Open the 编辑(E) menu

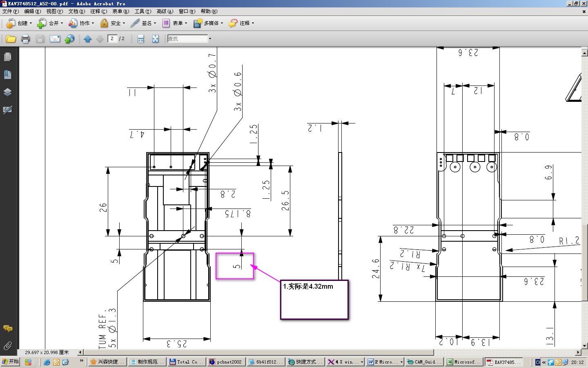32,11
